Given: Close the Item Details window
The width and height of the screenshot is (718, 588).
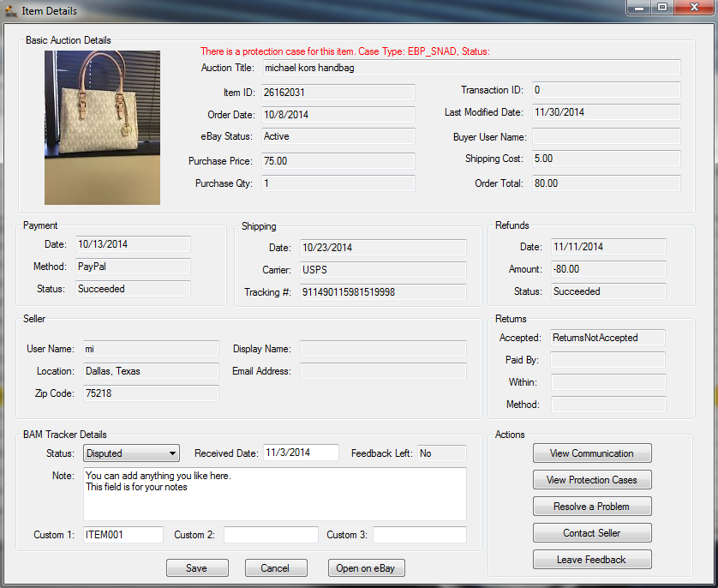Looking at the screenshot, I should [x=694, y=8].
